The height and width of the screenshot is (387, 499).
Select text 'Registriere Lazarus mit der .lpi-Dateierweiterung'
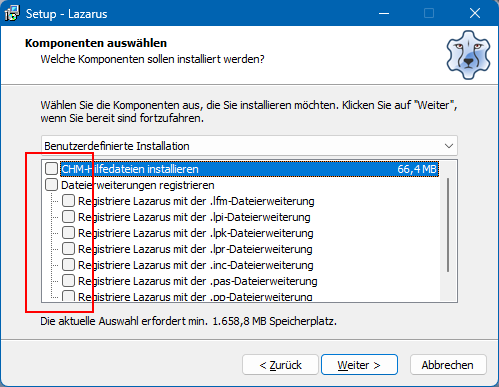tap(194, 217)
